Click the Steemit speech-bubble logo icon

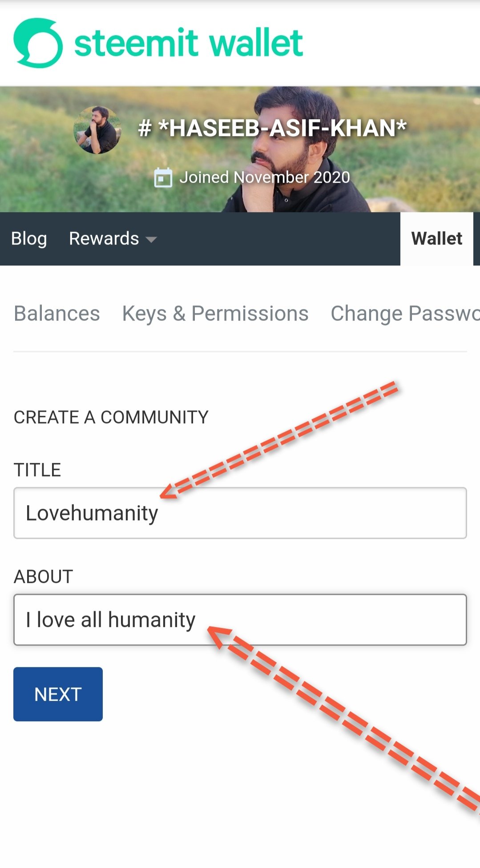click(x=38, y=43)
